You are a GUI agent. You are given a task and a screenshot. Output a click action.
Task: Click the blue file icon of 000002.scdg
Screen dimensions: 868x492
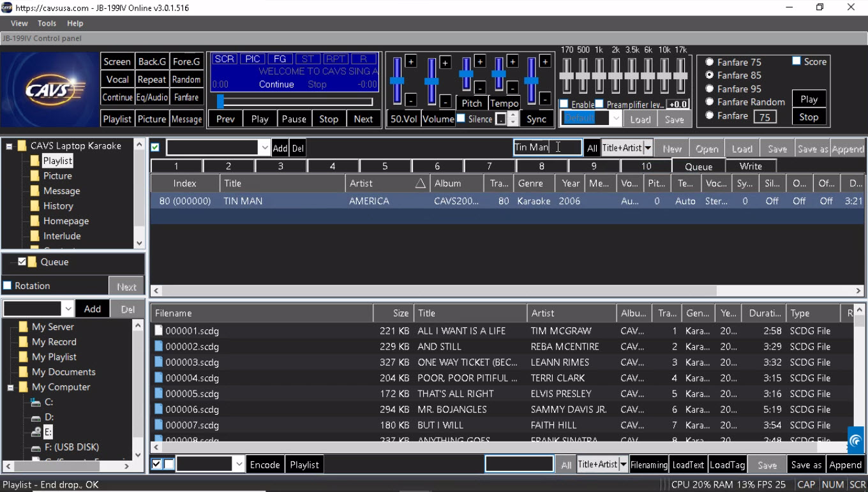159,347
